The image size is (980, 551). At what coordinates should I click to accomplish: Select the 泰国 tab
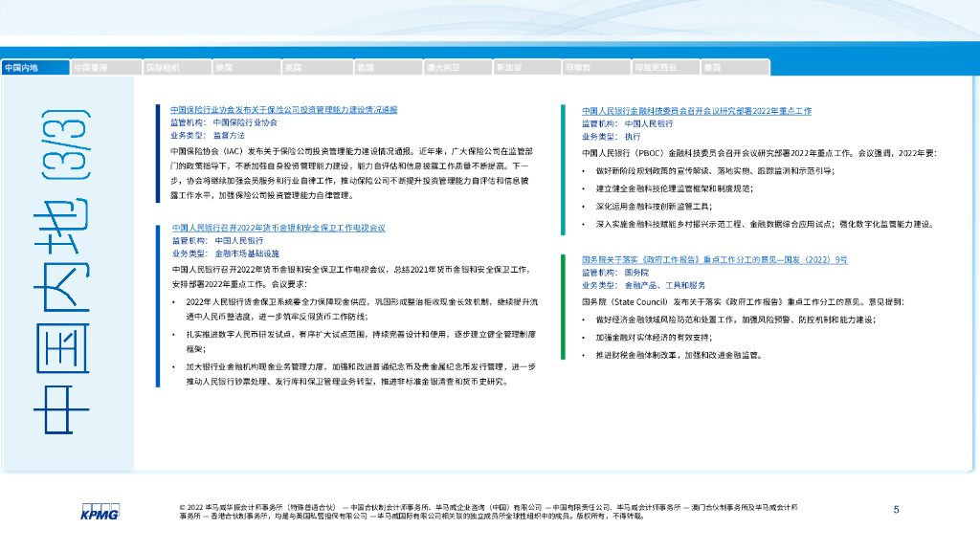click(x=736, y=68)
